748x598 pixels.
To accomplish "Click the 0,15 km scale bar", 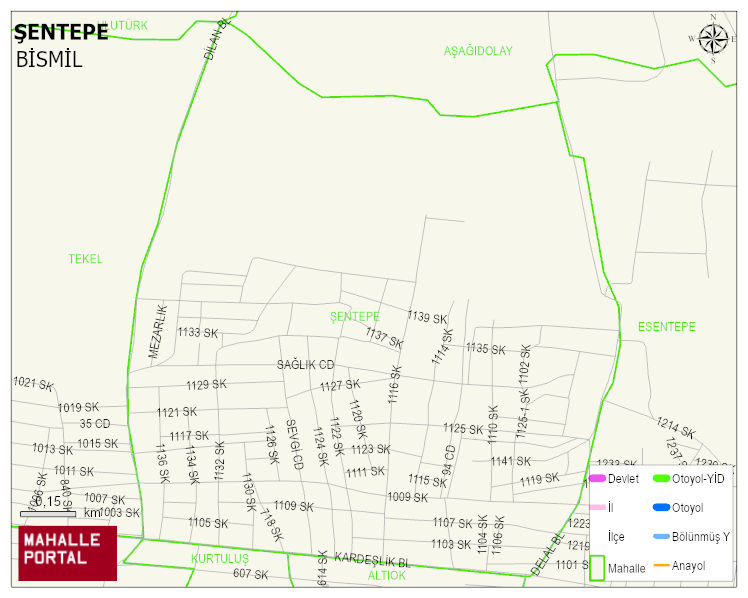I will [48, 514].
